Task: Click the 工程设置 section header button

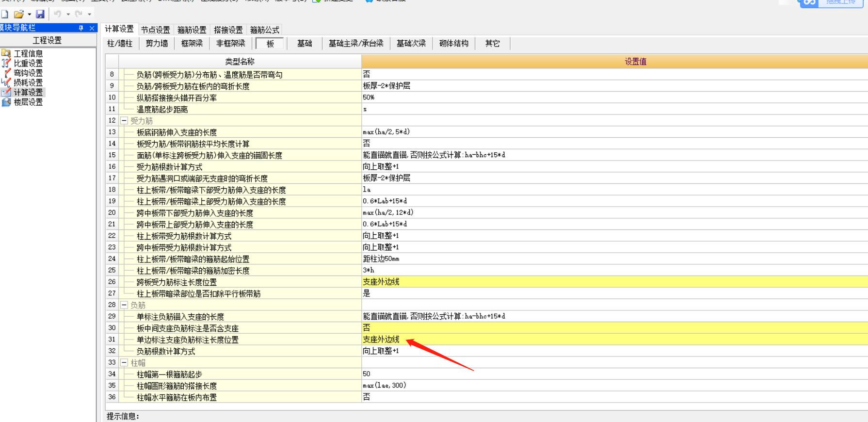Action: pyautogui.click(x=48, y=40)
